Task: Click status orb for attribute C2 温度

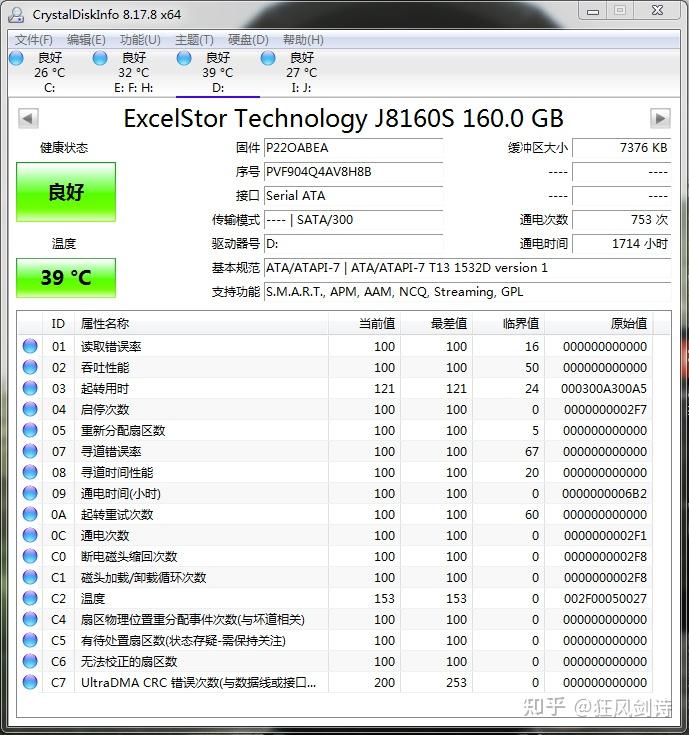Action: (x=30, y=599)
